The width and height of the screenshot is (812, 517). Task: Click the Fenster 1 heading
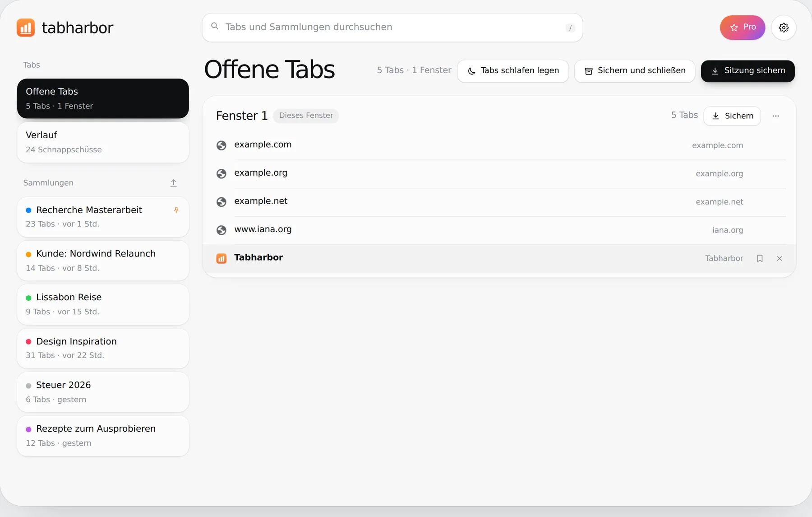tap(242, 116)
